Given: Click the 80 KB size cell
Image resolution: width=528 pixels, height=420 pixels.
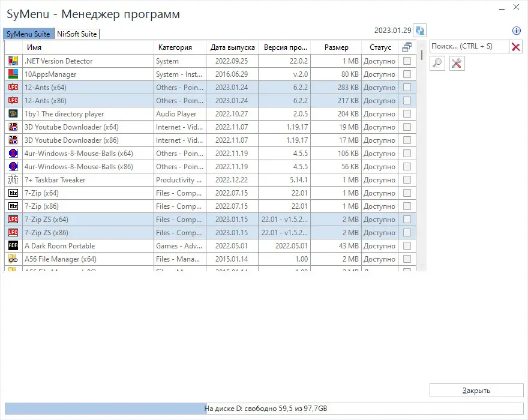Looking at the screenshot, I should (336, 74).
